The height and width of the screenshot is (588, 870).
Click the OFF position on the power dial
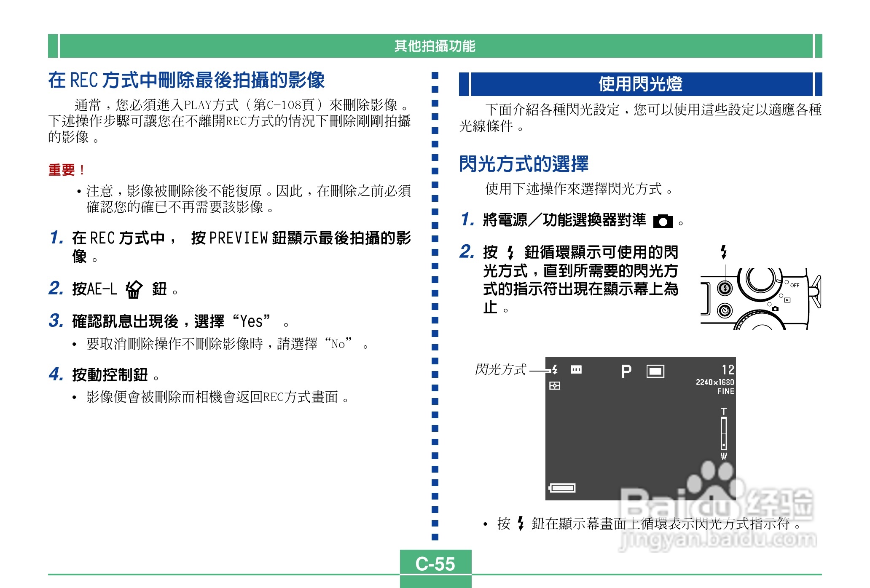coord(795,285)
